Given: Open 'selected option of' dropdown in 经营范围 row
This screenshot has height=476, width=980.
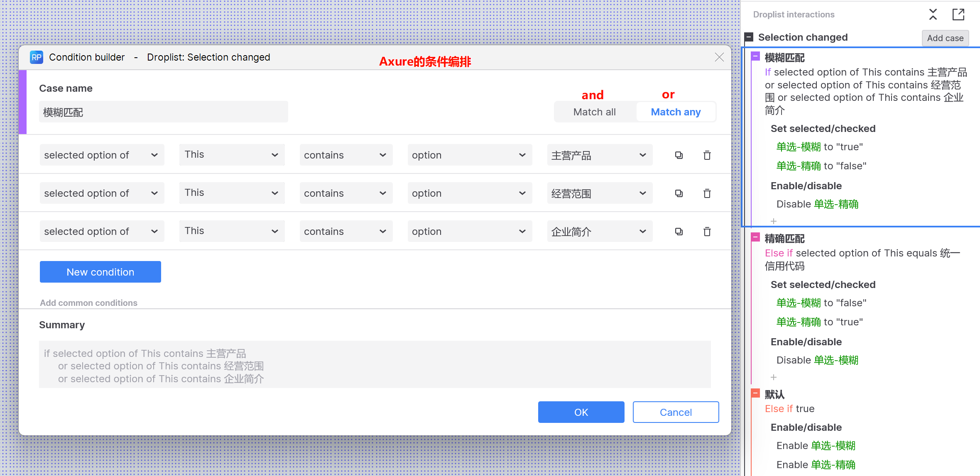Looking at the screenshot, I should pyautogui.click(x=102, y=193).
